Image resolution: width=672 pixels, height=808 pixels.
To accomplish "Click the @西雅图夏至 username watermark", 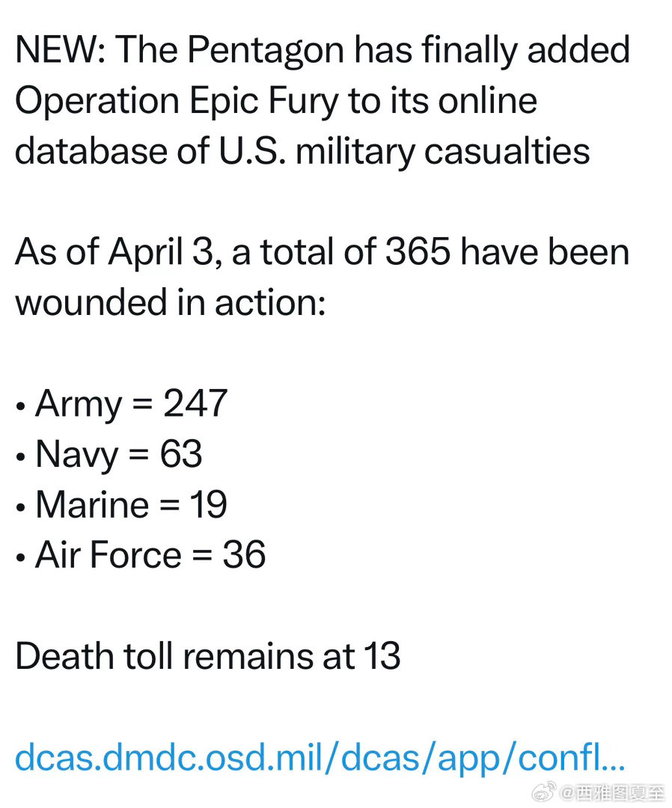I will (611, 791).
